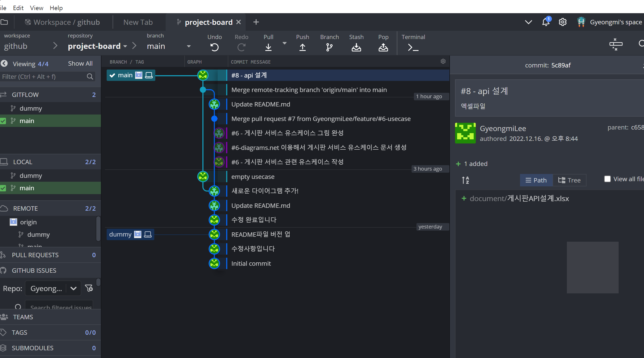This screenshot has width=644, height=358.
Task: Toggle main checkbox under LOCAL section
Action: coord(3,188)
